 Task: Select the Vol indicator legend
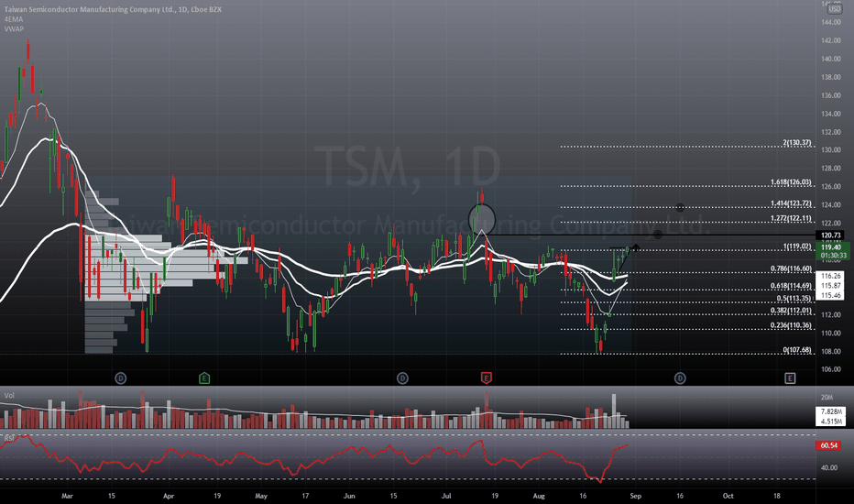point(9,396)
